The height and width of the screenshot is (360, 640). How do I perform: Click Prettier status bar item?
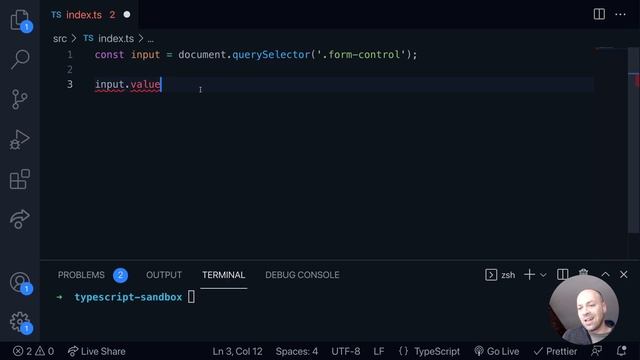(555, 351)
